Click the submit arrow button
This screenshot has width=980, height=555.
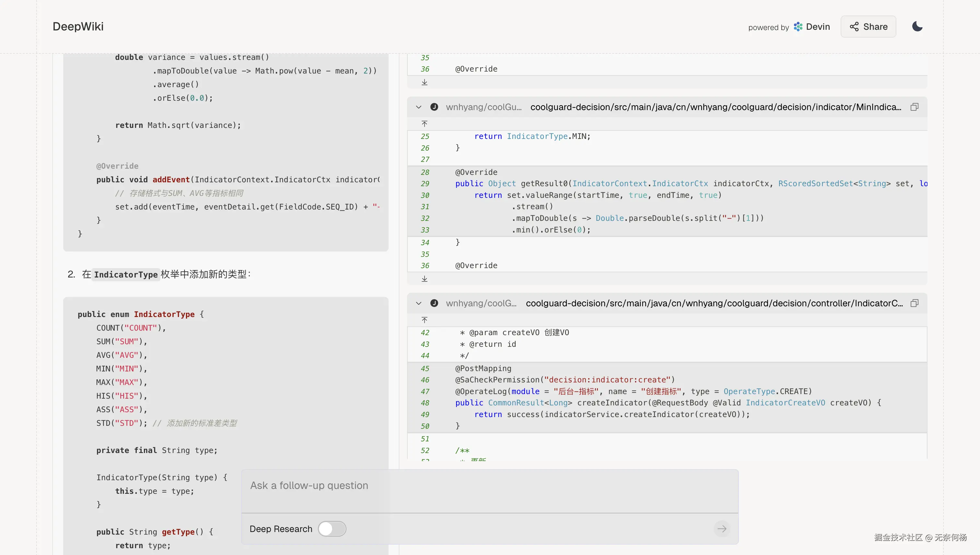721,529
